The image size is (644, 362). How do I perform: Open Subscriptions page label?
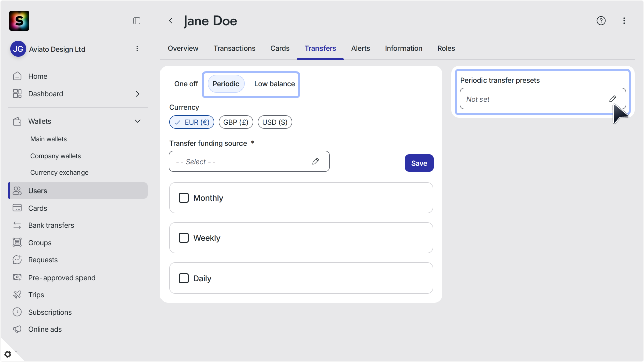point(50,312)
